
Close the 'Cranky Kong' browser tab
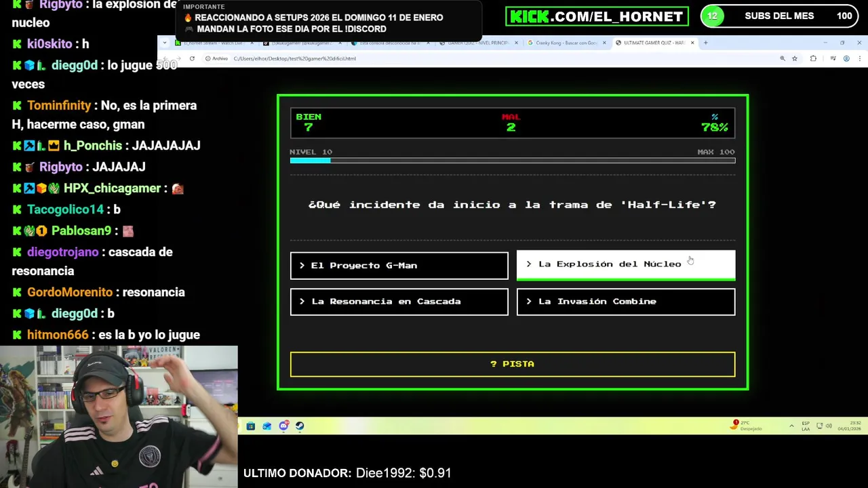coord(604,43)
